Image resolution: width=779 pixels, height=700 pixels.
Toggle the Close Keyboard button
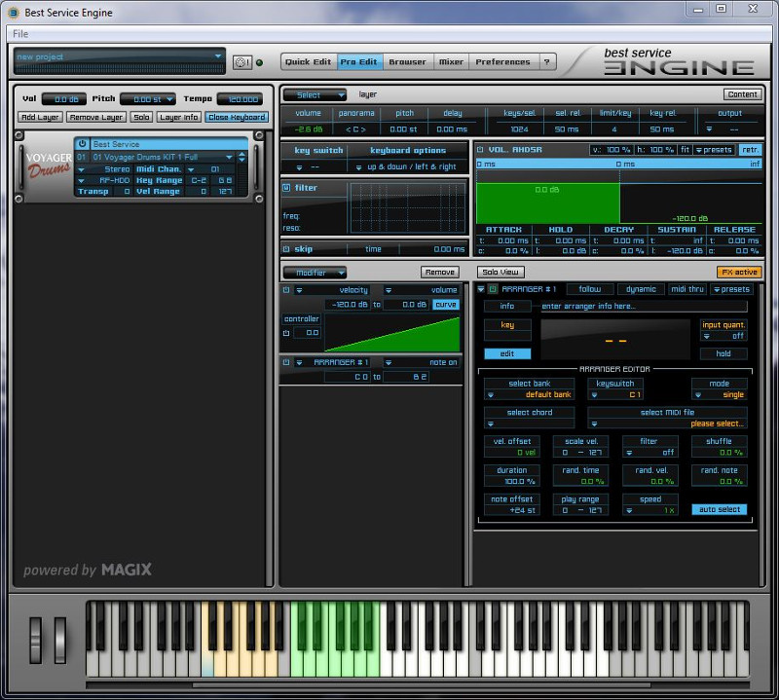point(237,117)
